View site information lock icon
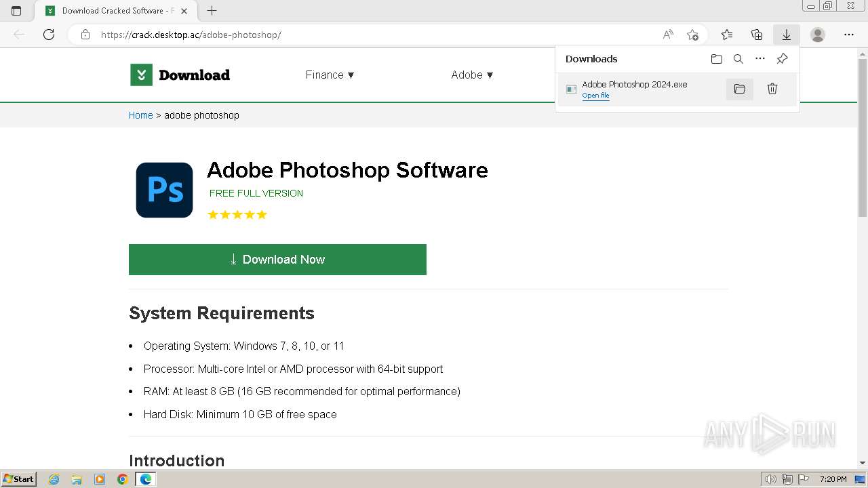This screenshot has width=868, height=488. [85, 35]
